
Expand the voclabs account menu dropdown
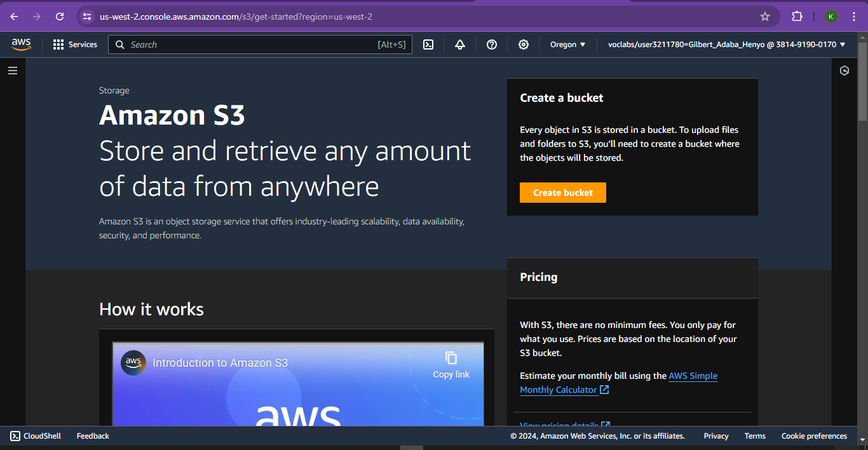tap(726, 44)
